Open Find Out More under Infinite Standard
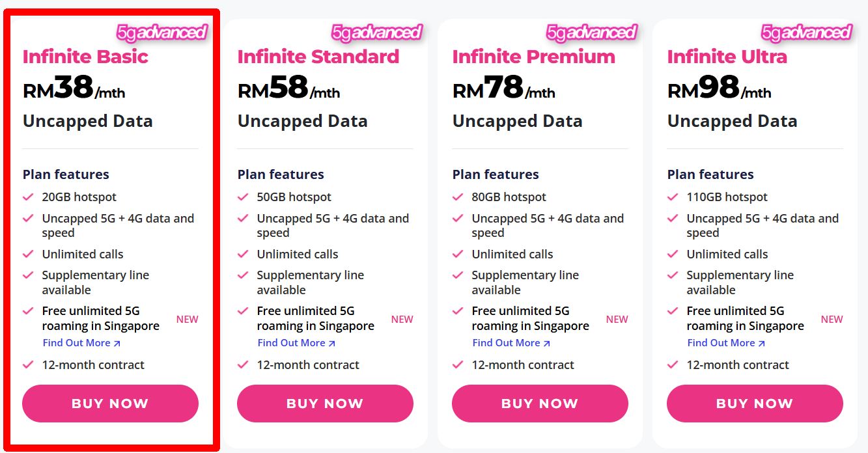This screenshot has width=868, height=453. [296, 343]
